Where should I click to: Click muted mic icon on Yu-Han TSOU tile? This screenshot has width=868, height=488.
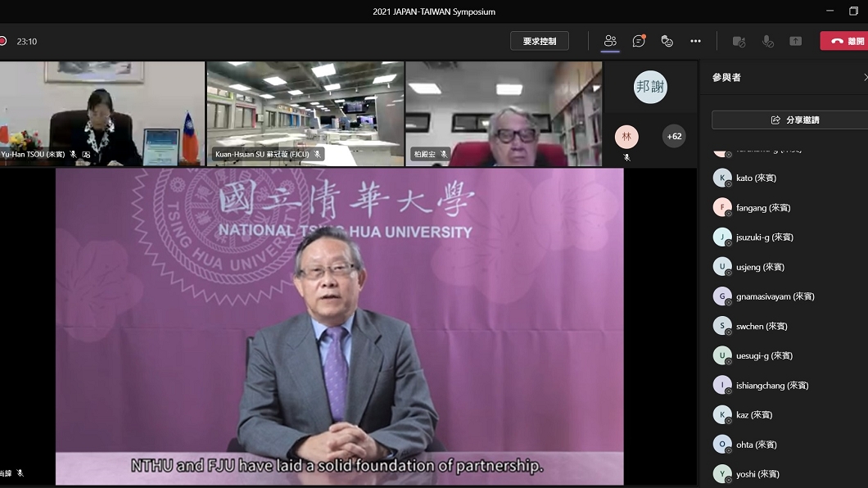(73, 155)
